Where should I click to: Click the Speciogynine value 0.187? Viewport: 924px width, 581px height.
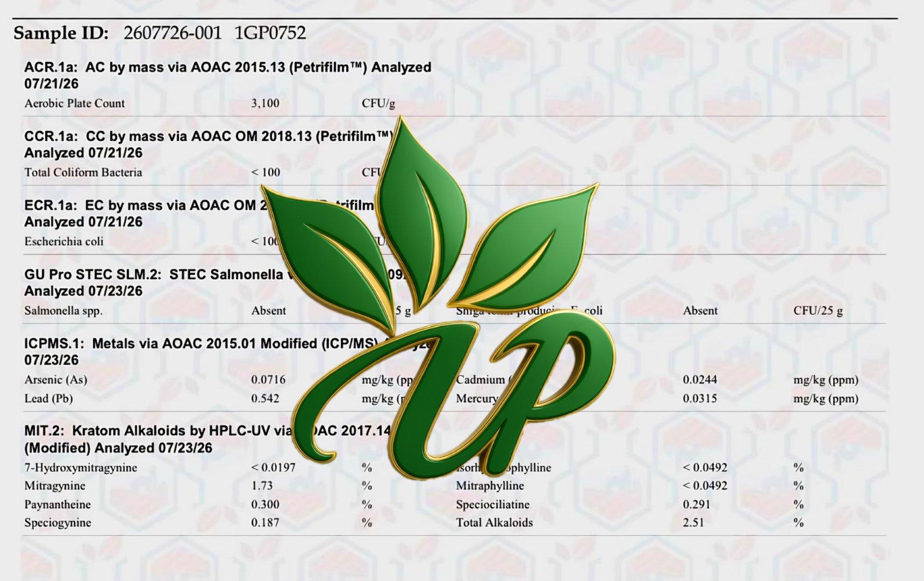265,522
